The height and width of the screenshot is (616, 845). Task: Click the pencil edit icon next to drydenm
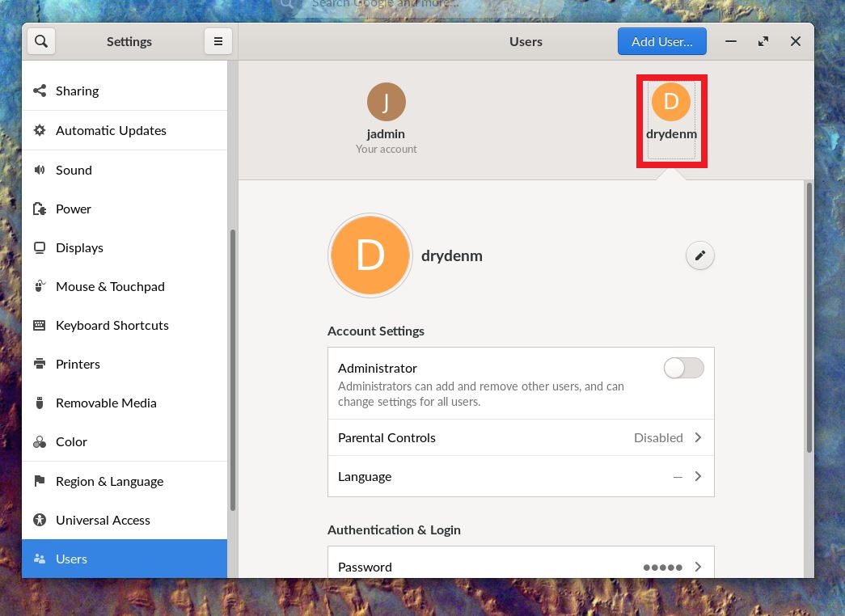pyautogui.click(x=699, y=255)
